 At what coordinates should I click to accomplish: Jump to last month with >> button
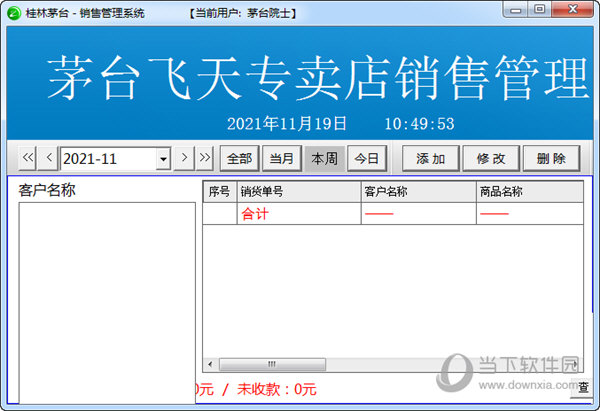tap(205, 158)
